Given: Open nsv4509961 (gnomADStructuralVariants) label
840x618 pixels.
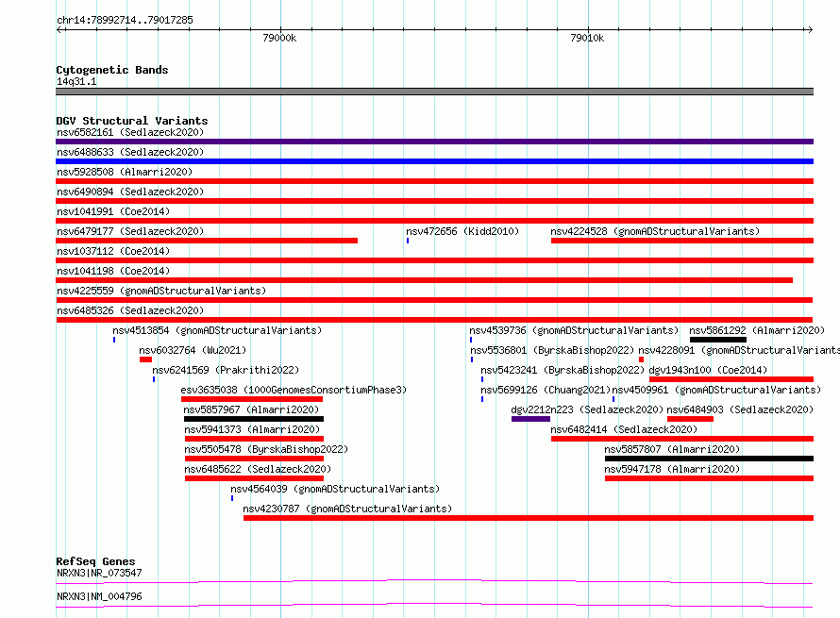Looking at the screenshot, I should 716,390.
